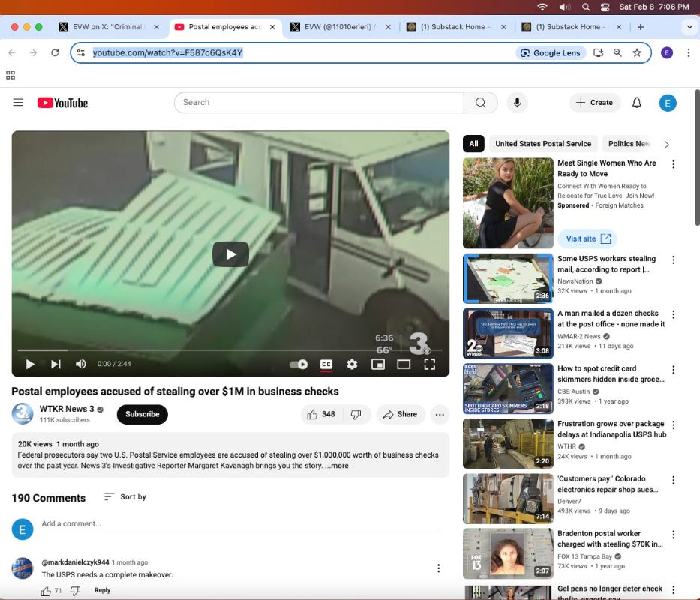Viewport: 700px width, 600px height.
Task: Open options menu for the USPS makeover comment
Action: tap(438, 568)
